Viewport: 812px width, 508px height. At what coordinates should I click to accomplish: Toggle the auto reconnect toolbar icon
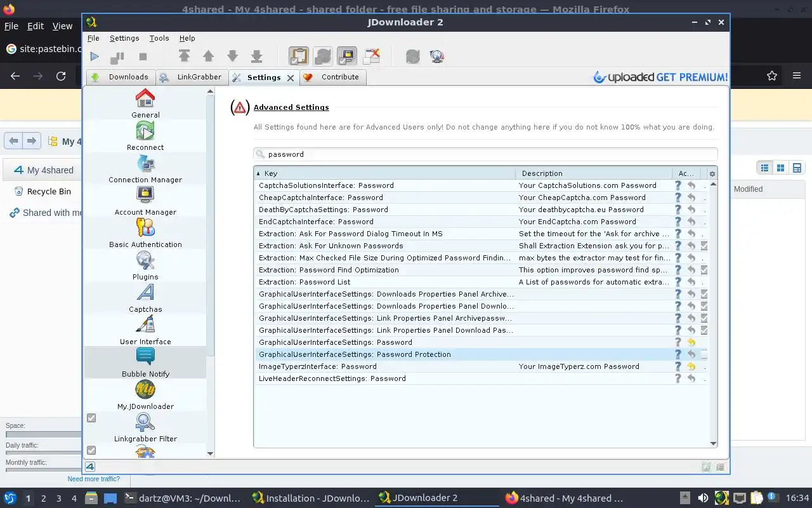pyautogui.click(x=323, y=57)
